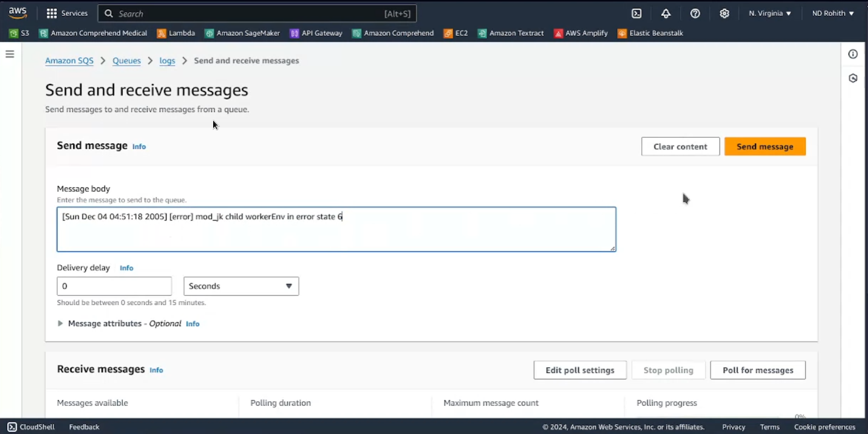This screenshot has height=434, width=868.
Task: Click Poll for messages button
Action: tap(758, 370)
